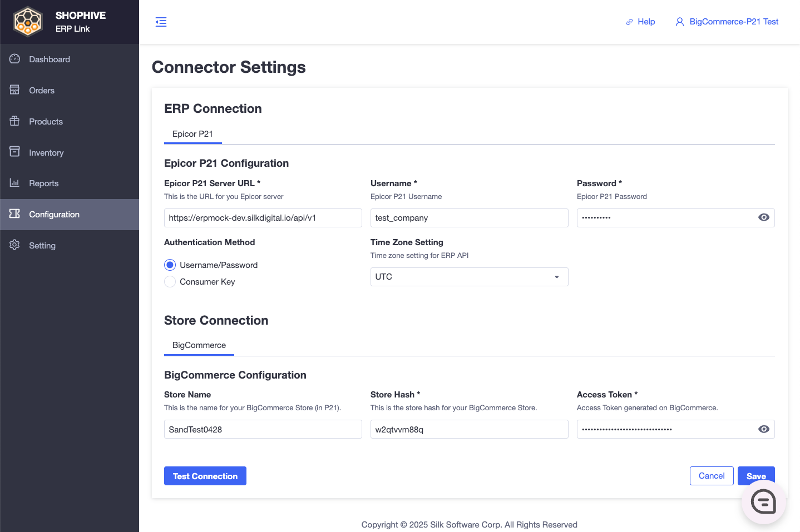The image size is (800, 532).
Task: Click the Orders sidebar icon
Action: click(15, 90)
